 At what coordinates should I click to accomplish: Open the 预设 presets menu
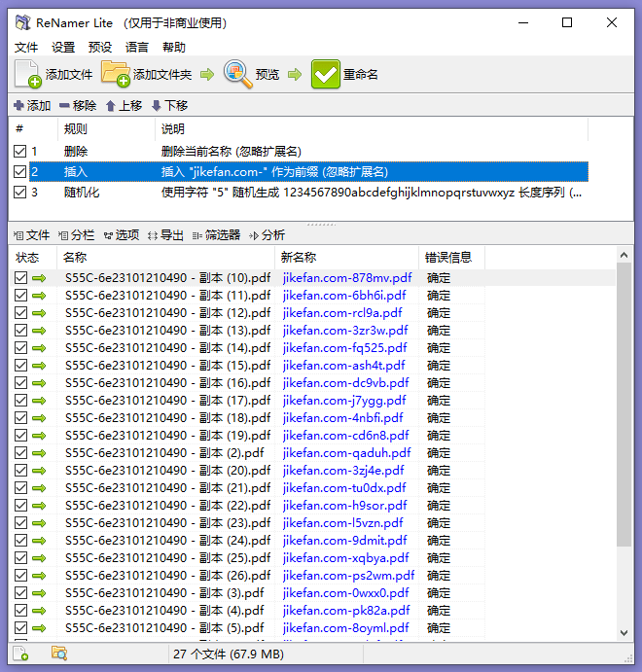[100, 47]
